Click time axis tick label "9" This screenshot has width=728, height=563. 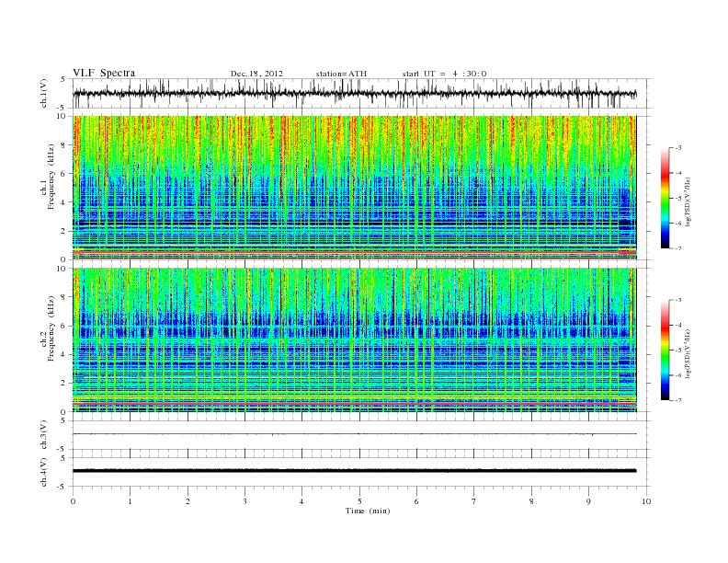(x=588, y=501)
